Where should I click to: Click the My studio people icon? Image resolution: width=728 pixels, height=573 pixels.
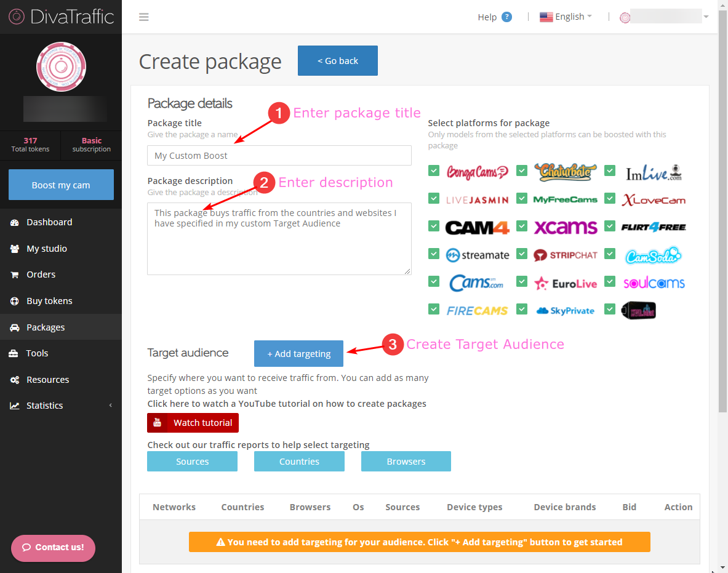coord(15,249)
